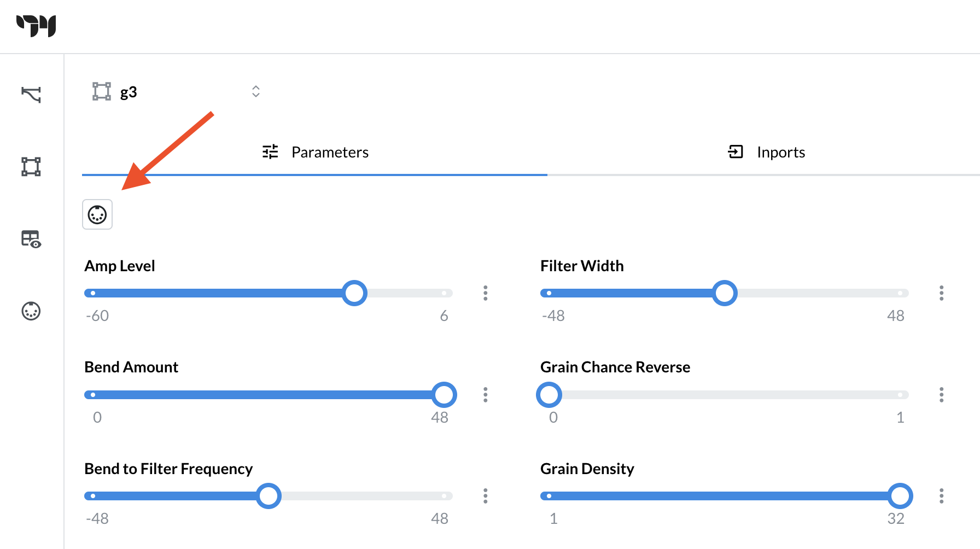
Task: Open the options menu for Grain Density
Action: pos(942,496)
